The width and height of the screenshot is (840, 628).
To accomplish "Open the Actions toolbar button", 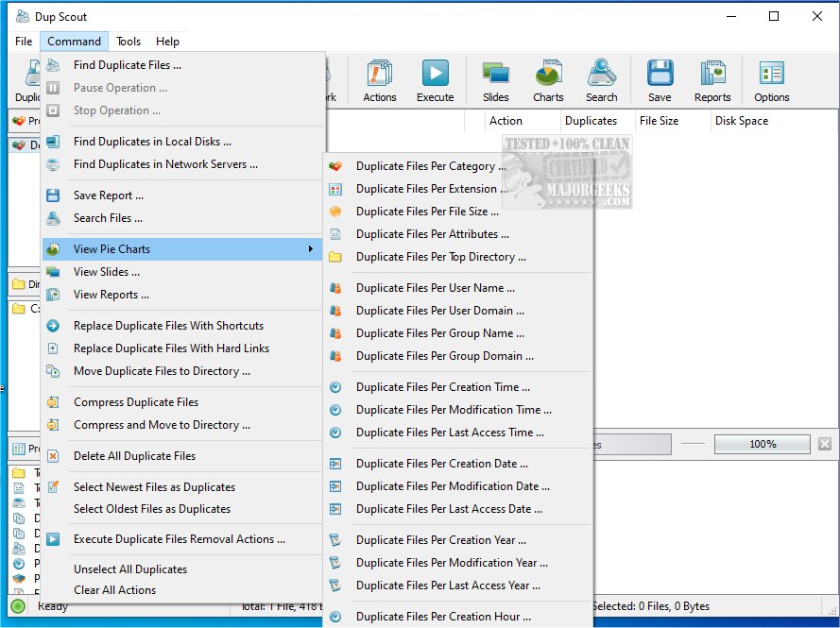I will (379, 81).
